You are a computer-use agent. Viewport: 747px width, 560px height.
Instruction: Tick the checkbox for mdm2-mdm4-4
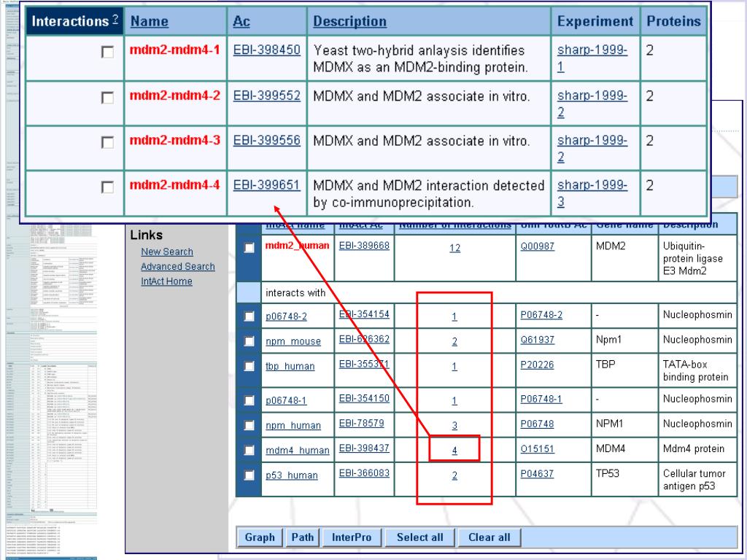click(108, 187)
